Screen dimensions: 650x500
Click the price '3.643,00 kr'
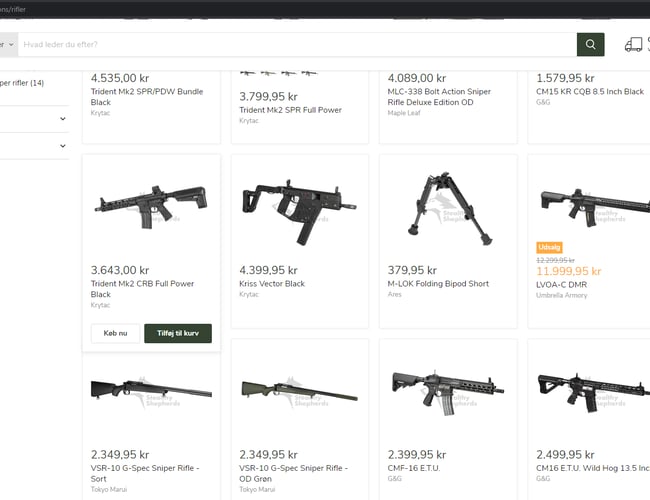(120, 270)
